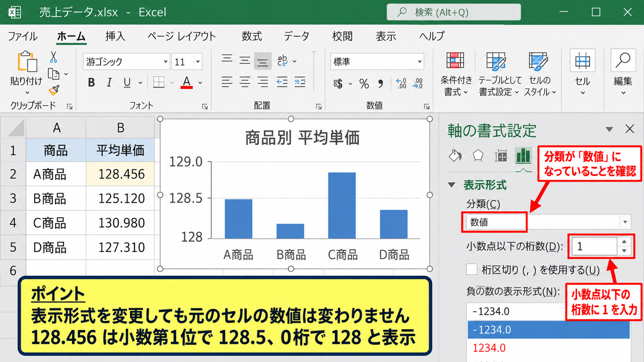This screenshot has width=644, height=362.
Task: Click the decrease indent icon
Action: pos(282,82)
